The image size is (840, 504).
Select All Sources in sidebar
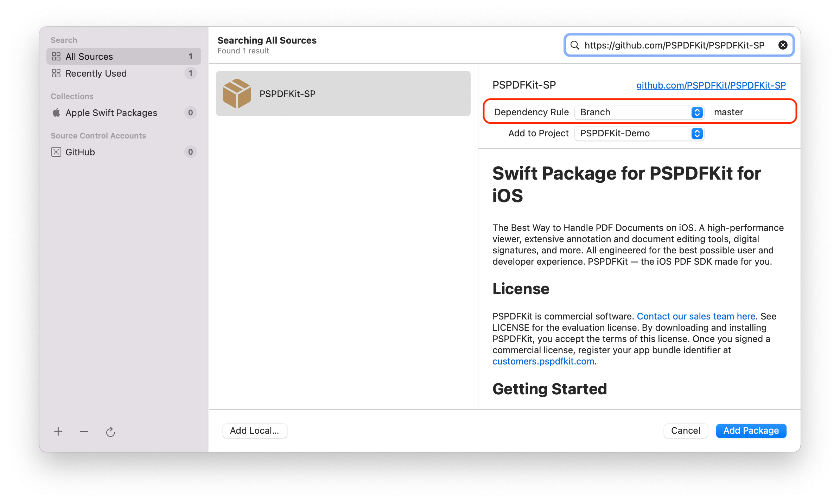pos(123,56)
